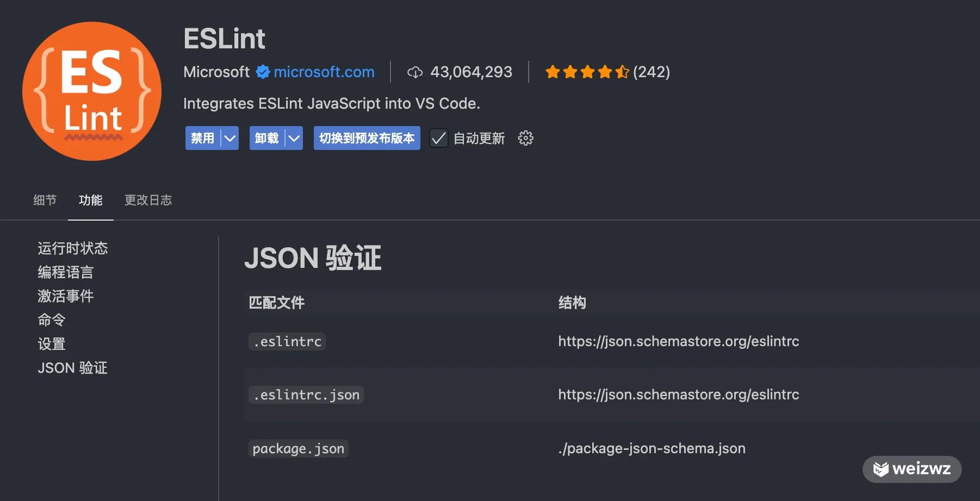The width and height of the screenshot is (980, 501).
Task: Toggle the 自动更新 checkbox
Action: pos(438,138)
